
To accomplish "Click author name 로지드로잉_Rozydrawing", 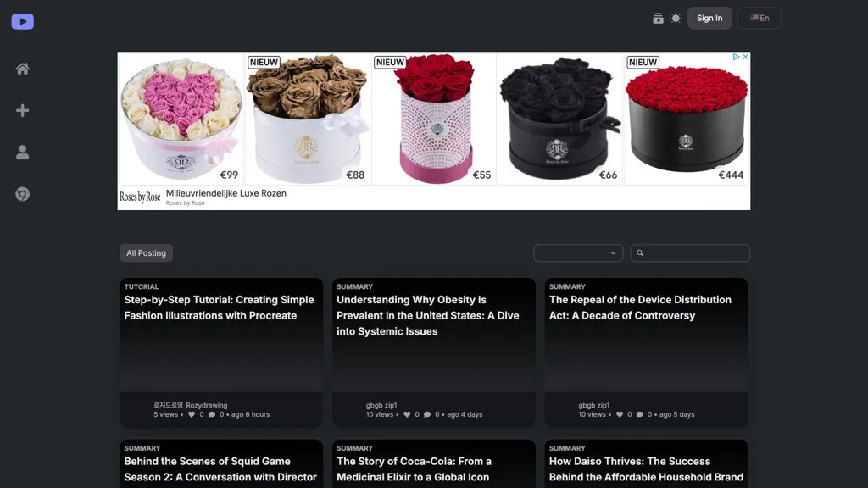I will (x=191, y=405).
